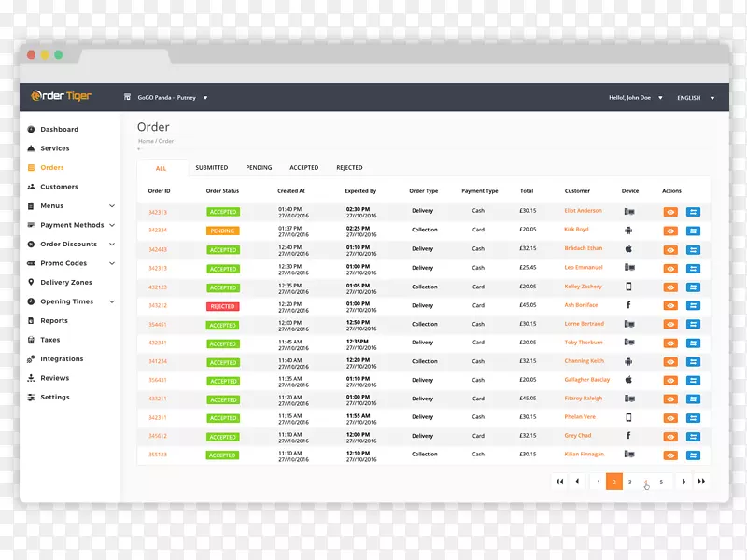Click orange eye icon for Ash Boniface order
This screenshot has width=747, height=560.
[x=670, y=305]
